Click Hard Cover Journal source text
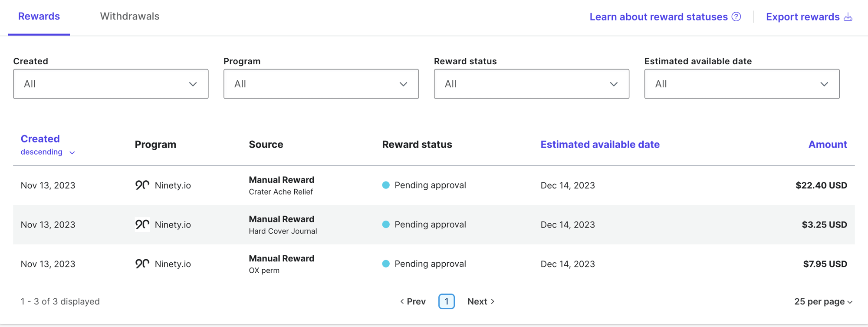 (x=283, y=231)
